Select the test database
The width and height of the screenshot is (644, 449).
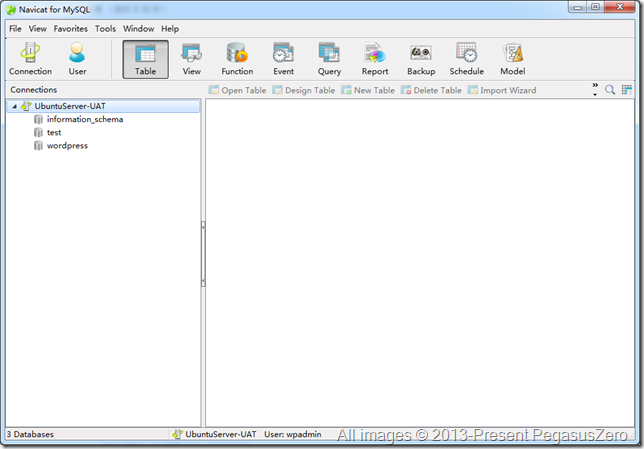point(54,133)
